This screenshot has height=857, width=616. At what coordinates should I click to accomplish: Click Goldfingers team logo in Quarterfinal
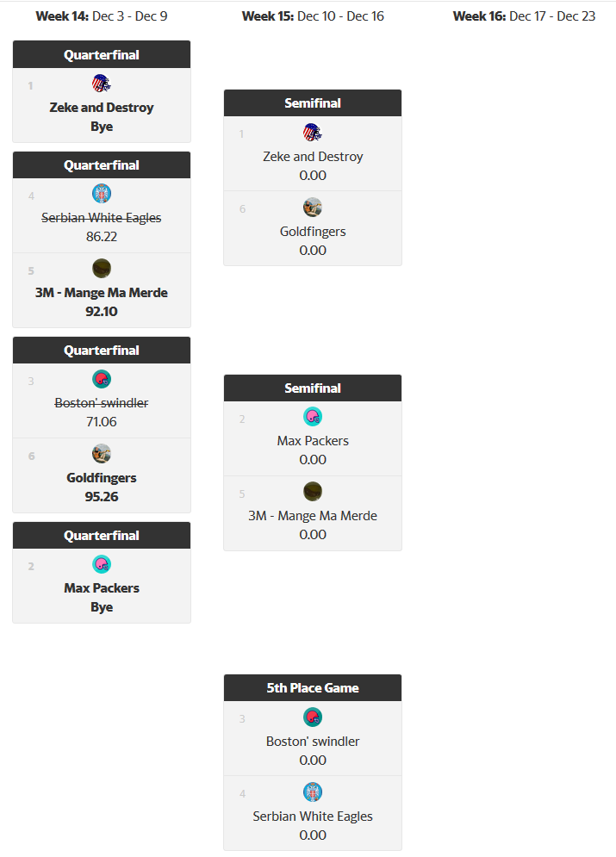tap(102, 454)
